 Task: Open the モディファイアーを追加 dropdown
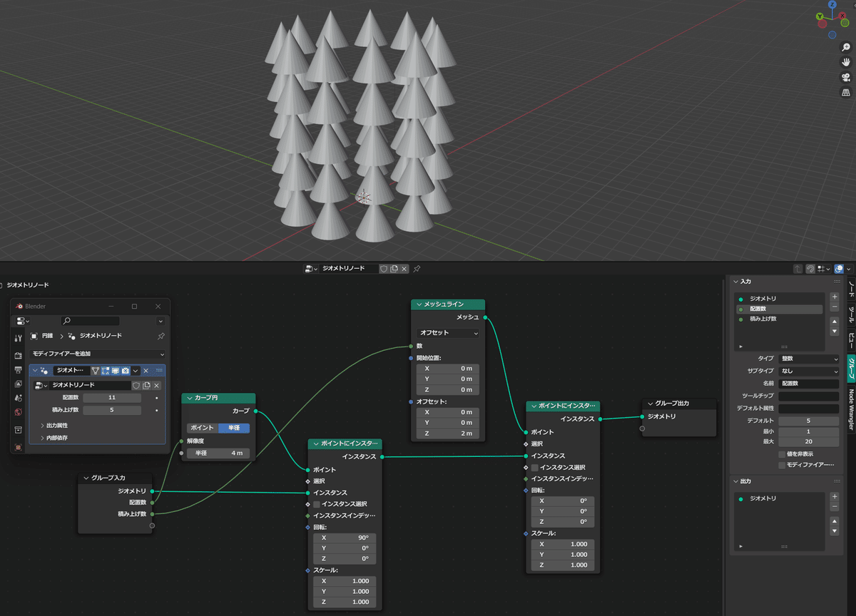[x=98, y=354]
